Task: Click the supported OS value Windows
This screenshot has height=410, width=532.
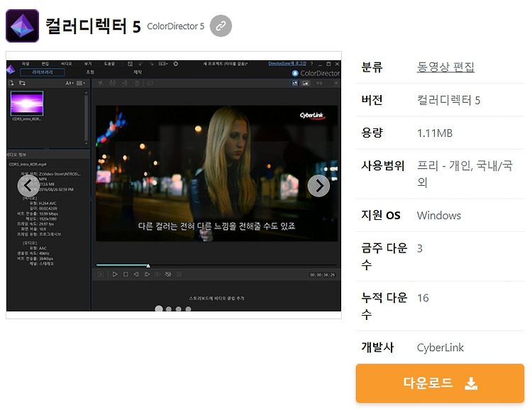Action: click(x=438, y=216)
